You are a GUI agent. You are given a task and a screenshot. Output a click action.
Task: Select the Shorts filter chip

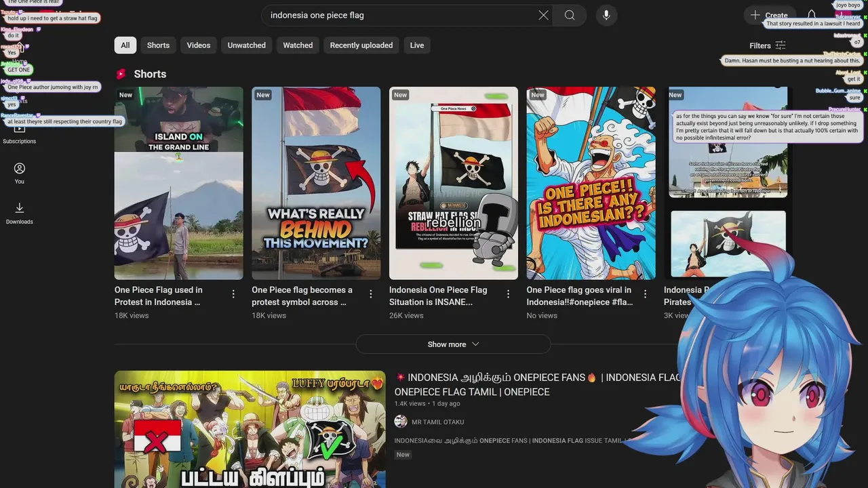[158, 45]
